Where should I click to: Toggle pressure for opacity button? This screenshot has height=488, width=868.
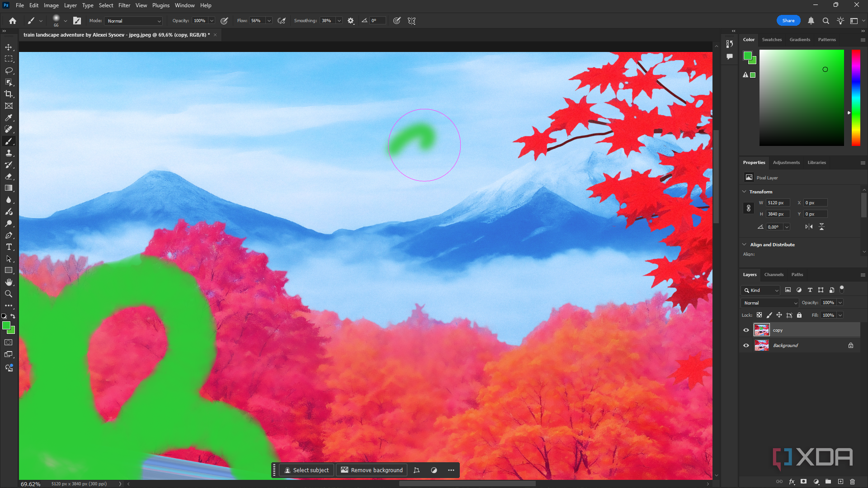click(x=224, y=21)
